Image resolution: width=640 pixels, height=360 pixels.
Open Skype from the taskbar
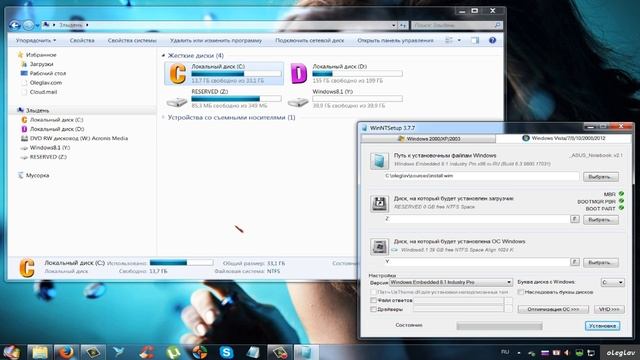tap(226, 352)
